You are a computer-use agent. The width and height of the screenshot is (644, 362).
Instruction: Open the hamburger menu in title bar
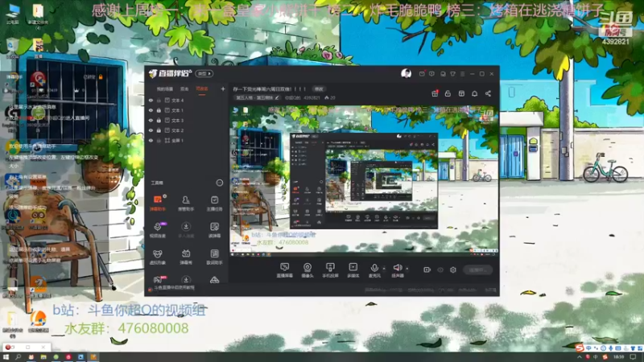point(462,74)
